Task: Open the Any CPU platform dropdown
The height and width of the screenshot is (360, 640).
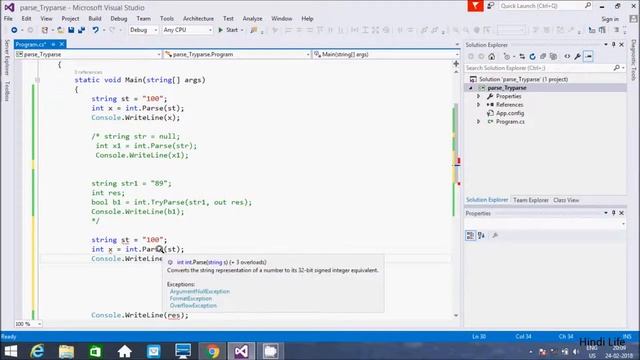Action: point(187,30)
